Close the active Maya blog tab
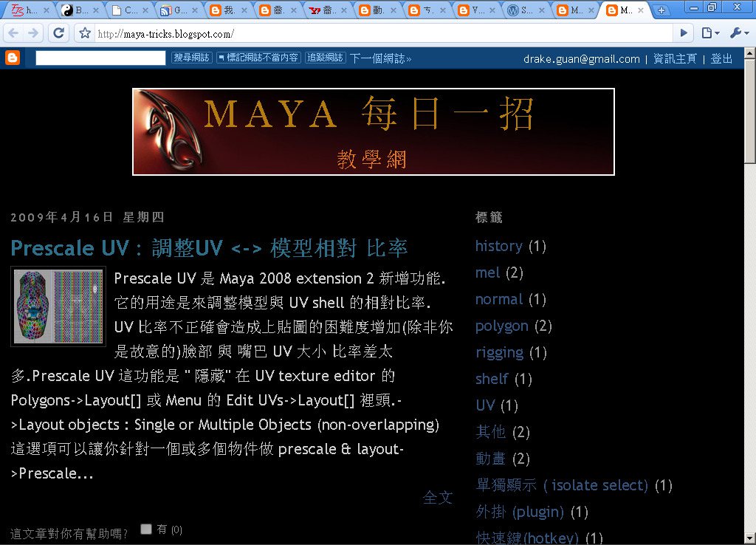Screen dimensions: 756x545 640,10
